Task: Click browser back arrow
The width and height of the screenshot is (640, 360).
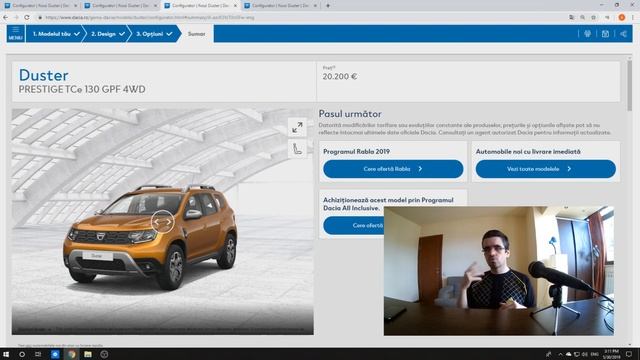Action: 6,18
